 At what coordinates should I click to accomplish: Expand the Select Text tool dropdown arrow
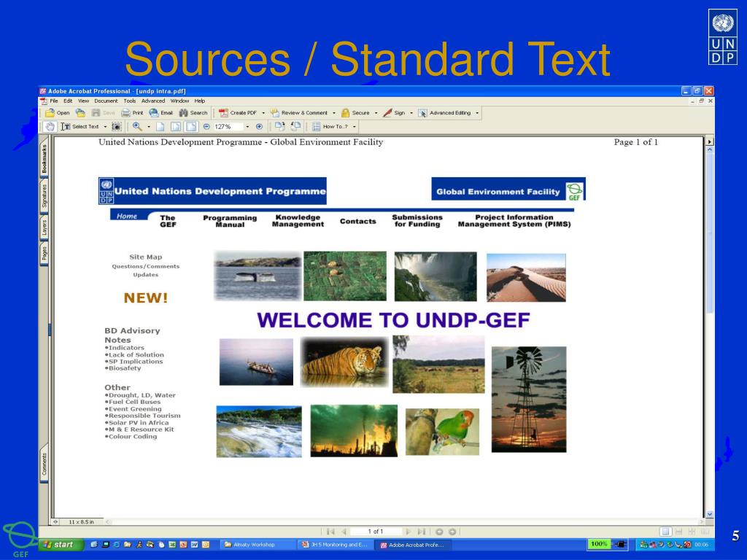[105, 127]
